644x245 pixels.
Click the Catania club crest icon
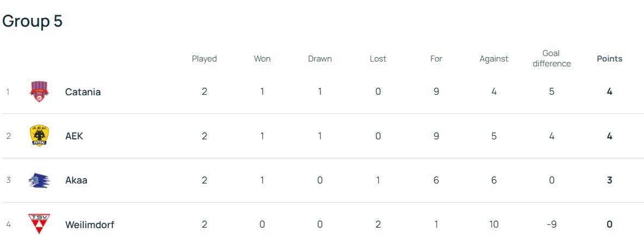click(x=39, y=91)
